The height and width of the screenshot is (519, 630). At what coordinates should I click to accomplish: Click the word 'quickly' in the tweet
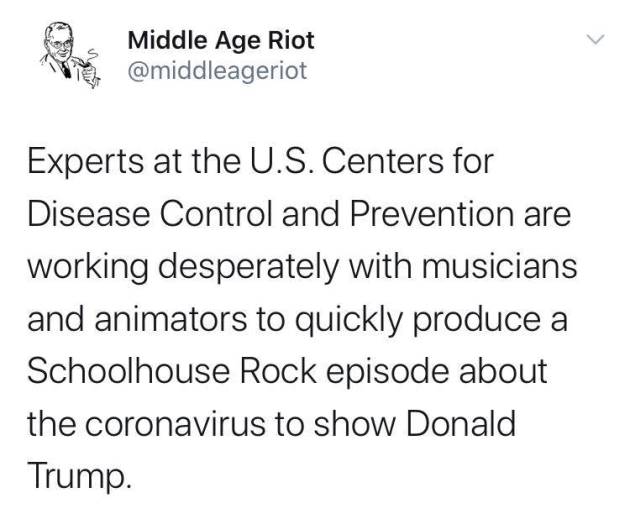(x=349, y=321)
